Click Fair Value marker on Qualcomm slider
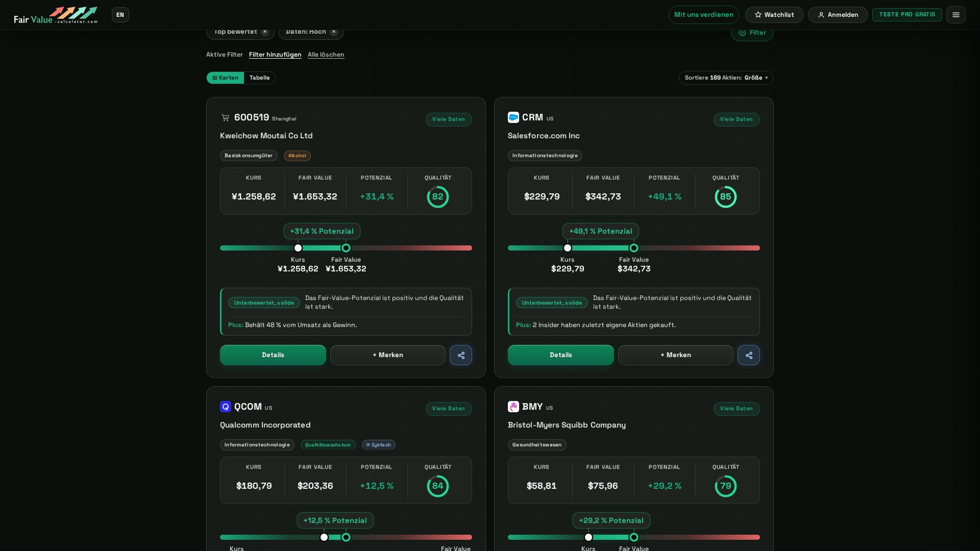The height and width of the screenshot is (551, 980). pos(346,537)
